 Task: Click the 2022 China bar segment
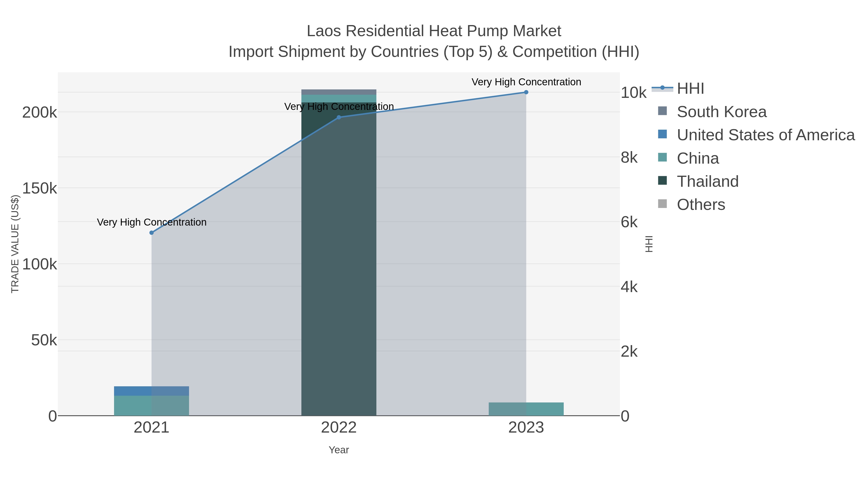click(x=339, y=99)
